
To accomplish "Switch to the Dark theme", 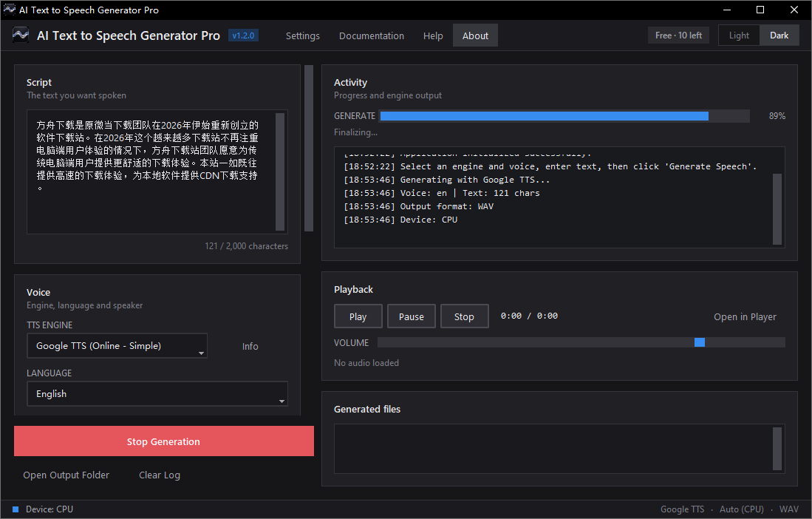I will (779, 35).
